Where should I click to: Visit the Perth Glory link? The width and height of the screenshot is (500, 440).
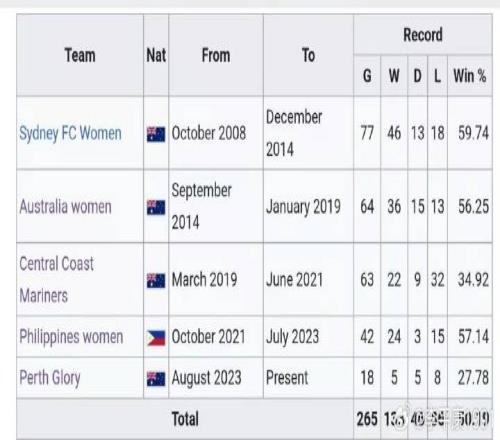[x=50, y=378]
